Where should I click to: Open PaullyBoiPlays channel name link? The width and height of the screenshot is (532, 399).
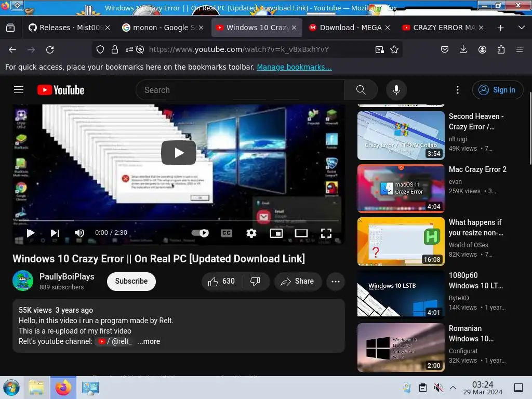[x=67, y=276]
